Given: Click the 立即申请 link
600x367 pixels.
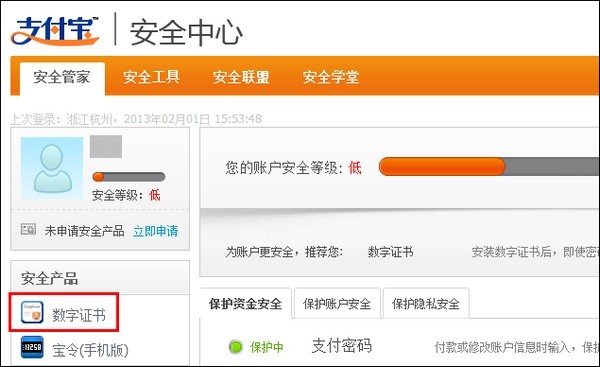Looking at the screenshot, I should pyautogui.click(x=155, y=231).
